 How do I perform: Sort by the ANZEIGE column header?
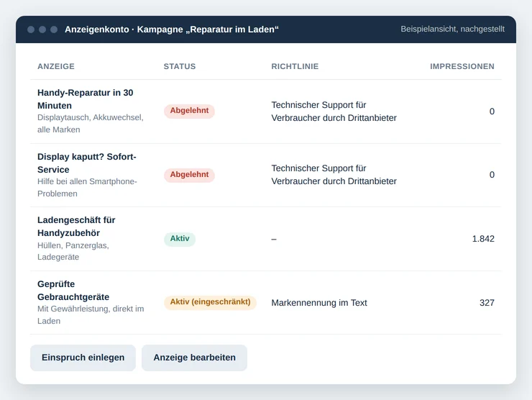coord(56,67)
